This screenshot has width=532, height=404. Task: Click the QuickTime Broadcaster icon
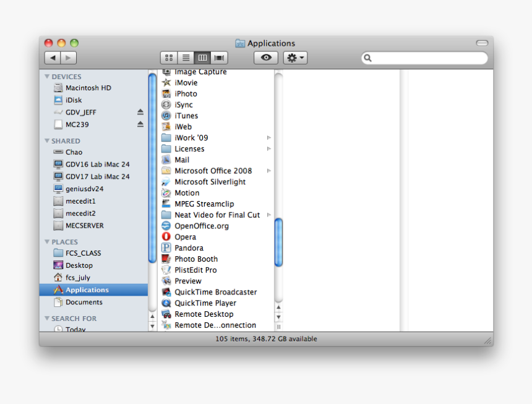point(166,292)
